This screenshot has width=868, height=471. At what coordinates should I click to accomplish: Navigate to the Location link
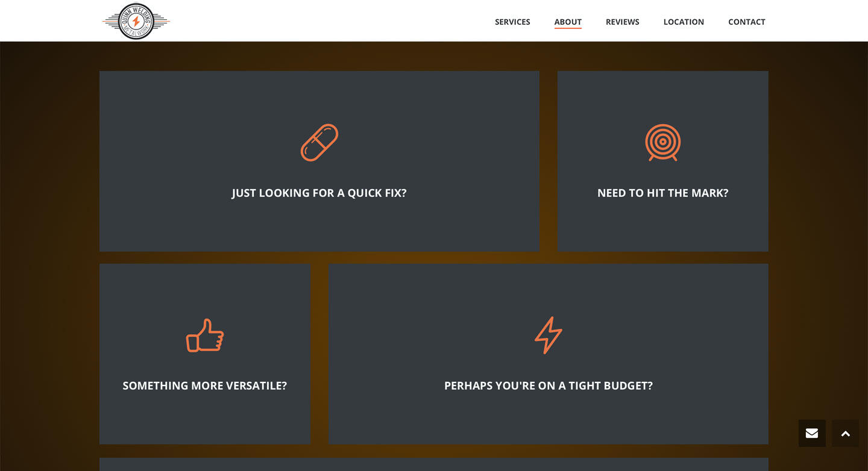[684, 22]
